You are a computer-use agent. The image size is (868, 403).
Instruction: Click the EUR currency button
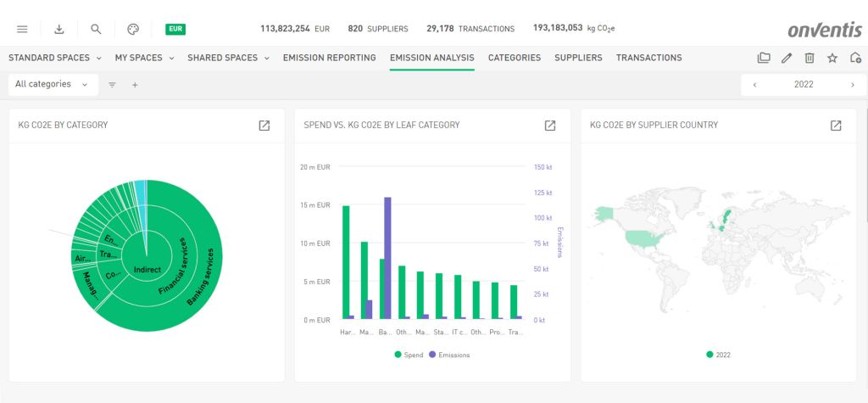(x=175, y=29)
